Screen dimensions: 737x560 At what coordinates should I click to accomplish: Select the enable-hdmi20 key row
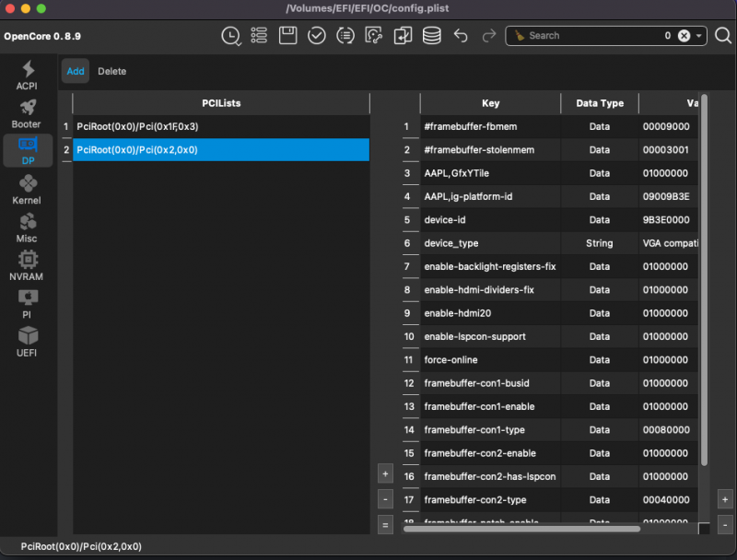click(490, 313)
